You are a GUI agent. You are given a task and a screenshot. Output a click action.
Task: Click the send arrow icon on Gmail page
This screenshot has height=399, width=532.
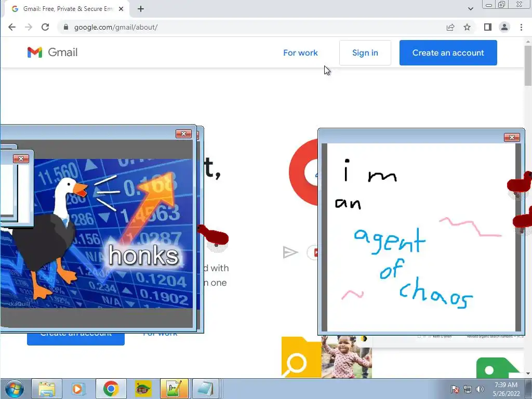click(290, 252)
